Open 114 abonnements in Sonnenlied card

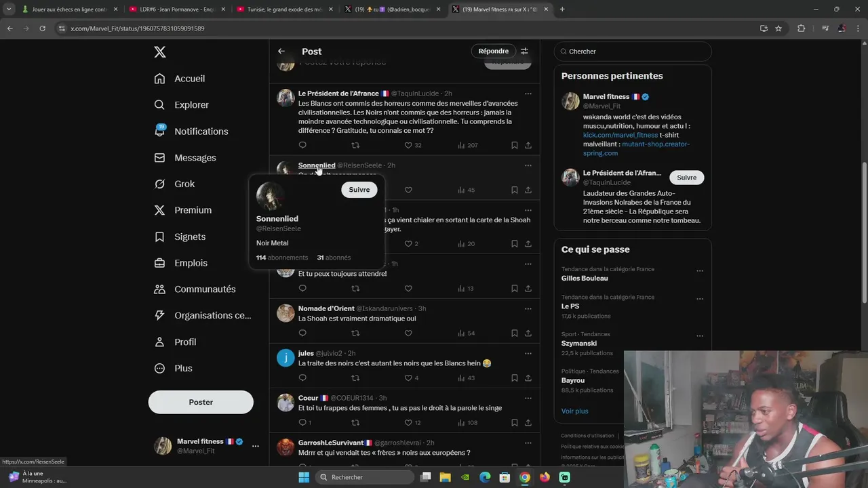pyautogui.click(x=282, y=258)
